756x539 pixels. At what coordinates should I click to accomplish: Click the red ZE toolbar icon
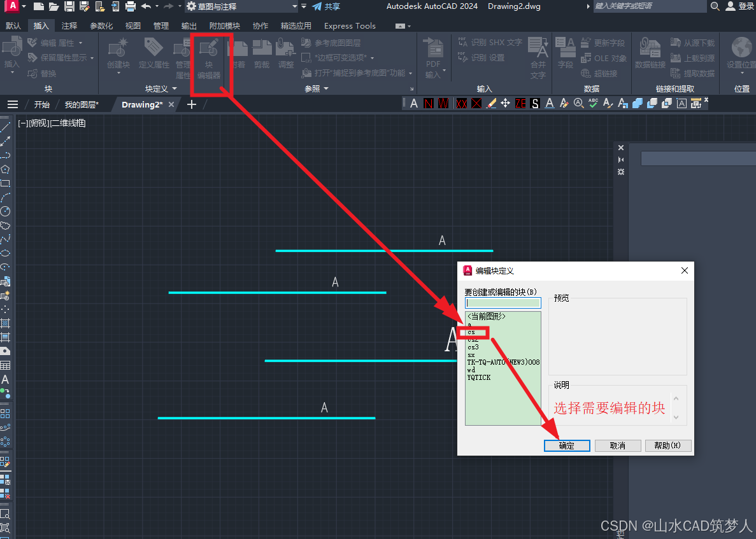[x=520, y=103]
